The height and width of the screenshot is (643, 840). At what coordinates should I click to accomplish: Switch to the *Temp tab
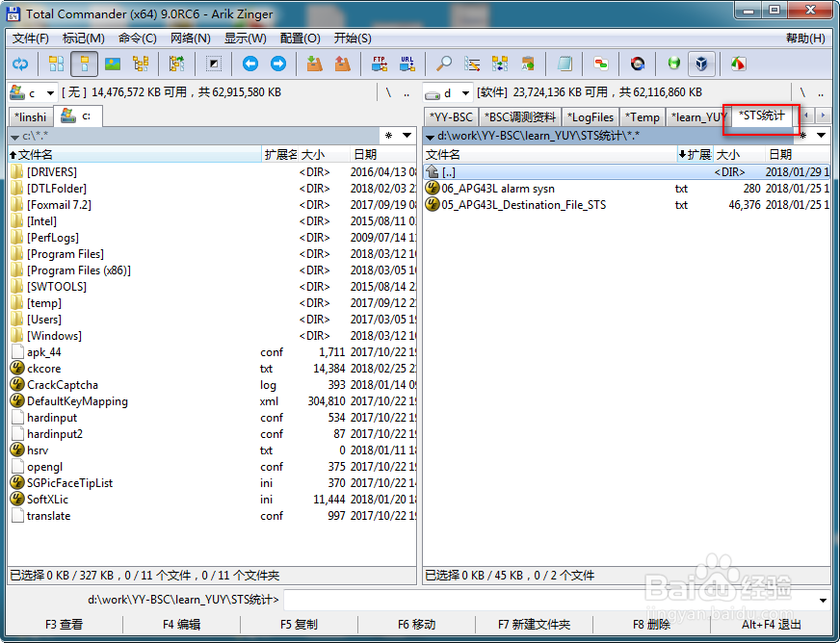click(x=643, y=117)
